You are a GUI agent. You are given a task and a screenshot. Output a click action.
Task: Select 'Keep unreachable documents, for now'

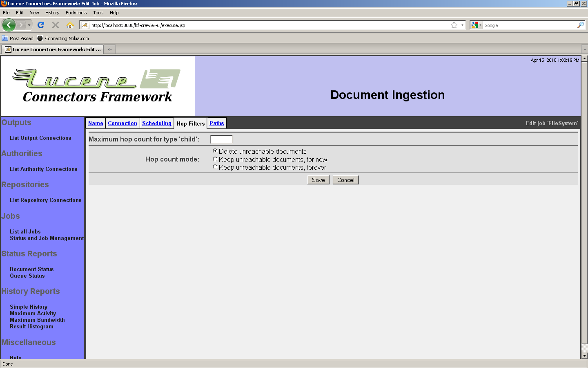215,159
